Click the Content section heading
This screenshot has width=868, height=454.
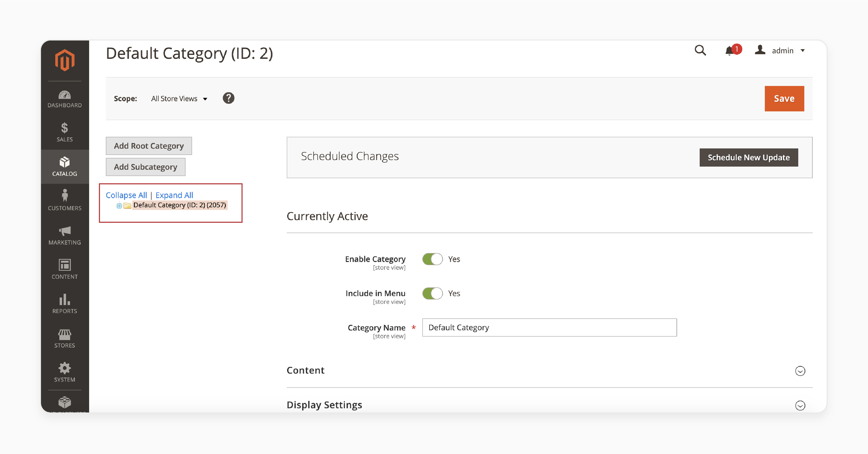(x=305, y=370)
